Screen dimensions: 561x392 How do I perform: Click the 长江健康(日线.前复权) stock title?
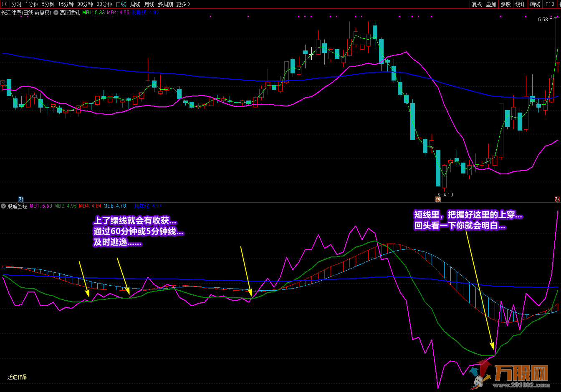[x=26, y=13]
